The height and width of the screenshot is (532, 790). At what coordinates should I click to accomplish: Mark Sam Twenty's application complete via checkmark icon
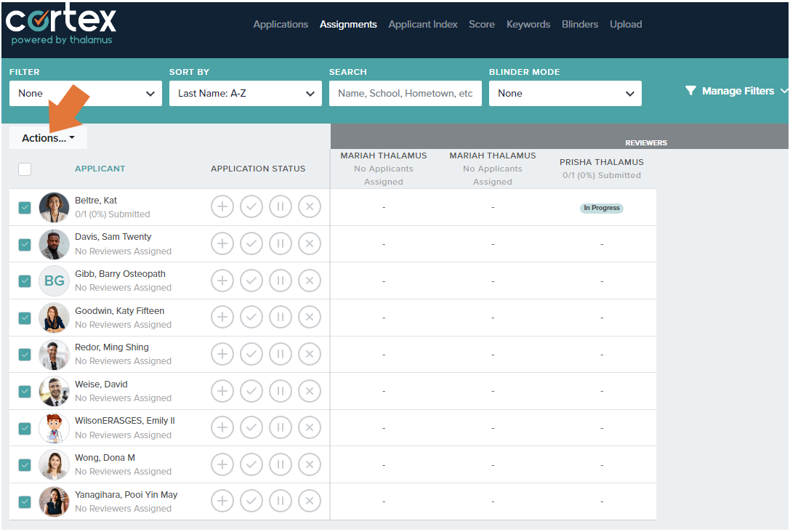pos(251,243)
